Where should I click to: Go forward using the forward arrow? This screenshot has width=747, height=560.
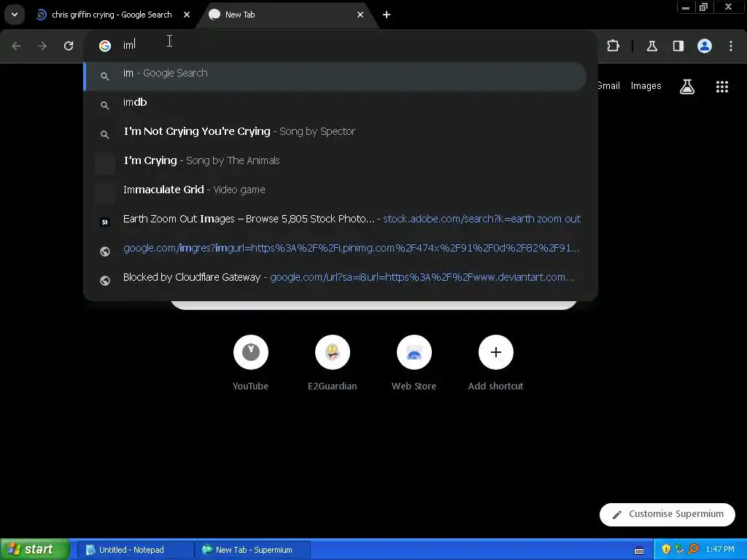coord(42,46)
